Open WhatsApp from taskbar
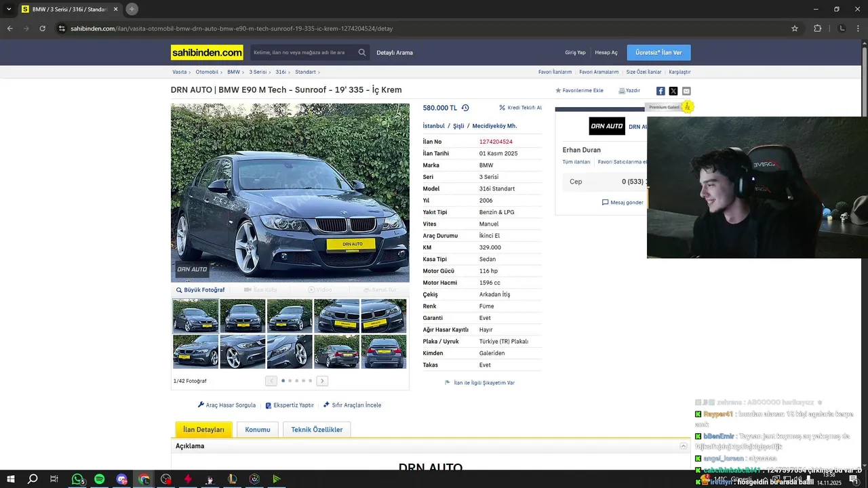 77,479
